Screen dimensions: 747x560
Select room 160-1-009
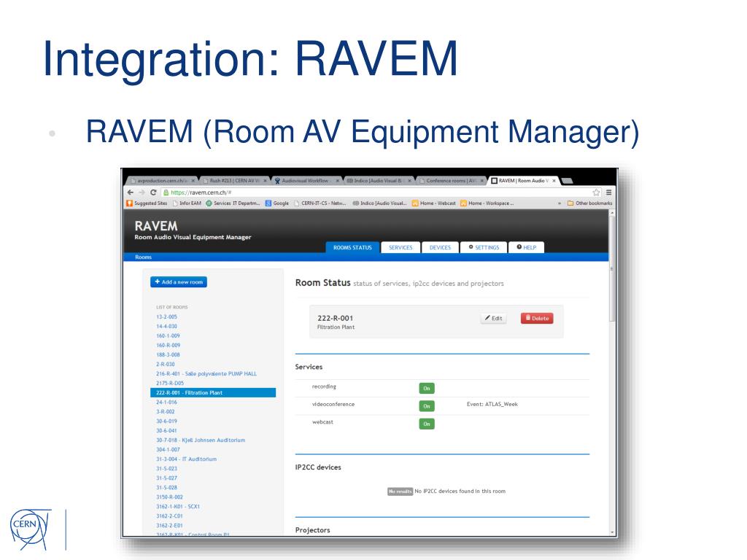[169, 335]
